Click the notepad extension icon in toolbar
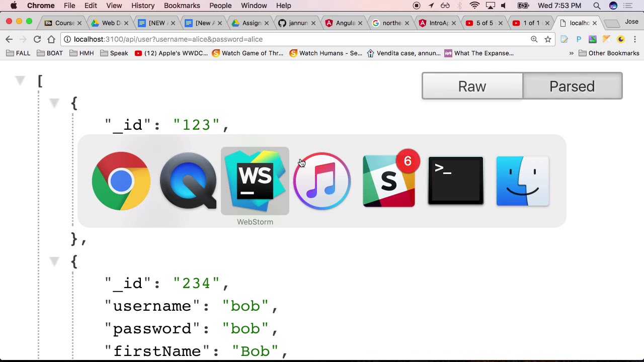644x362 pixels. 564,39
